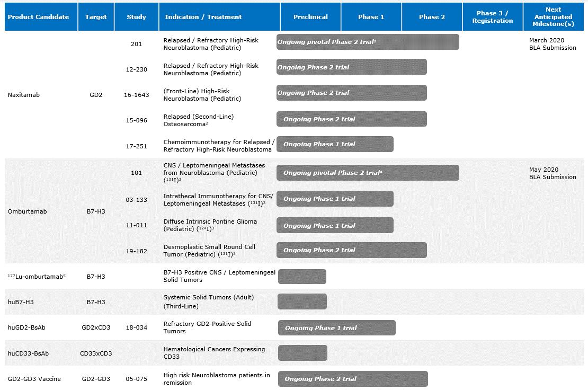
Task: Click the study 201 pivotal Phase 2 progress bar
Action: coord(368,42)
